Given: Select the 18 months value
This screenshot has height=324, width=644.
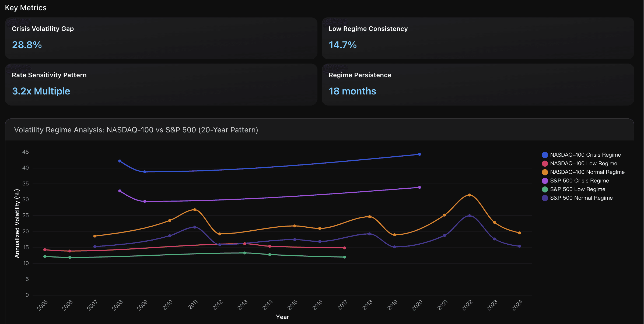Looking at the screenshot, I should pyautogui.click(x=352, y=91).
